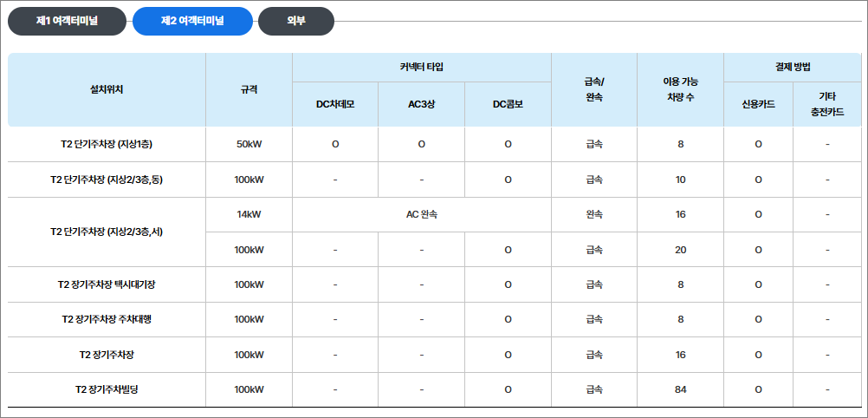Click the 커넥터 타입 header

[x=422, y=68]
